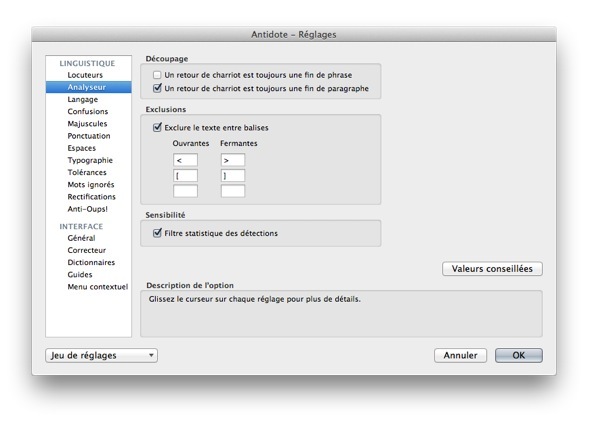Screen dimensions: 609x426
Task: Click the first Ouvrantes field containing <
Action: 185,160
